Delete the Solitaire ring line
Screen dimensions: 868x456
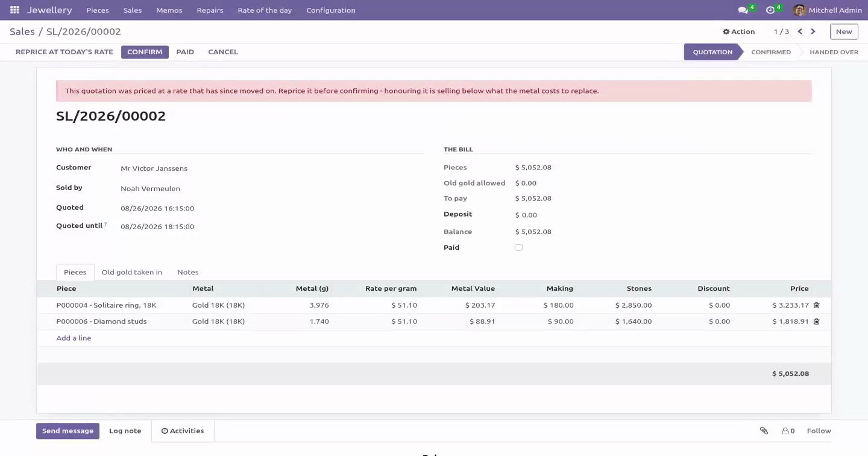tap(817, 305)
